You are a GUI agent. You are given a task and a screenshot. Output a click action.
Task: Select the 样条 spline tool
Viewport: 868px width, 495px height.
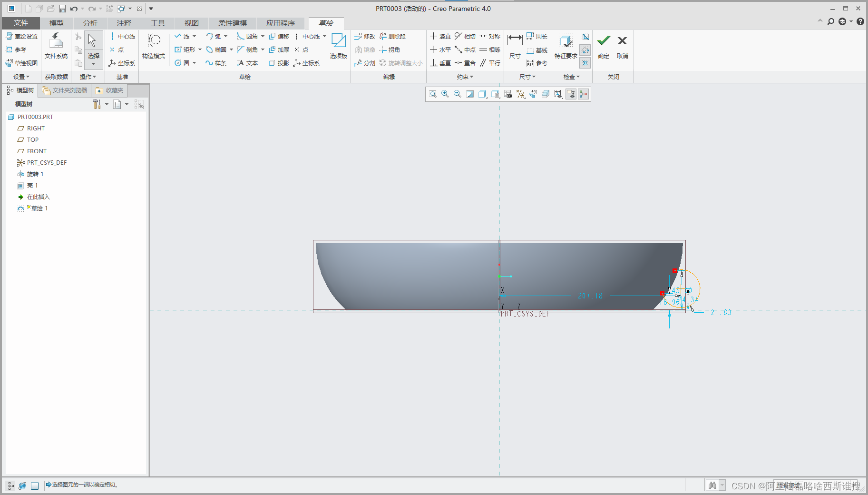pos(216,63)
